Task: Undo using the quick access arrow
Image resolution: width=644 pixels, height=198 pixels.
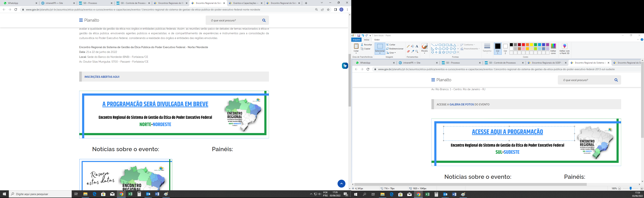Action: [x=363, y=36]
